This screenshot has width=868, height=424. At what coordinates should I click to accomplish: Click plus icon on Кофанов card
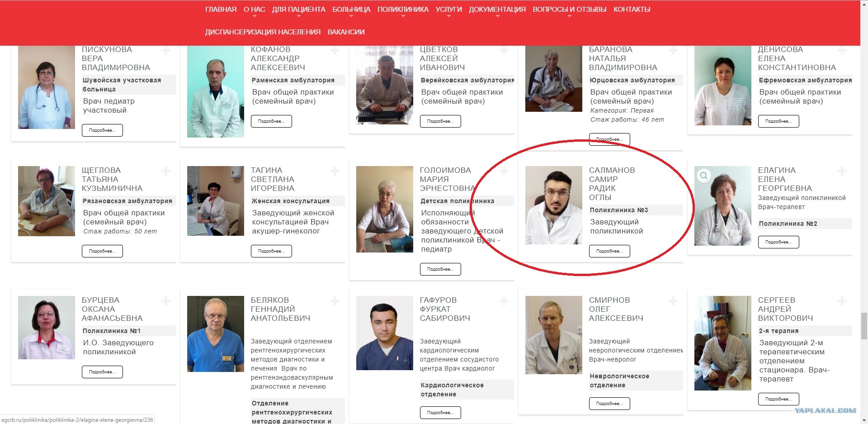tap(335, 50)
